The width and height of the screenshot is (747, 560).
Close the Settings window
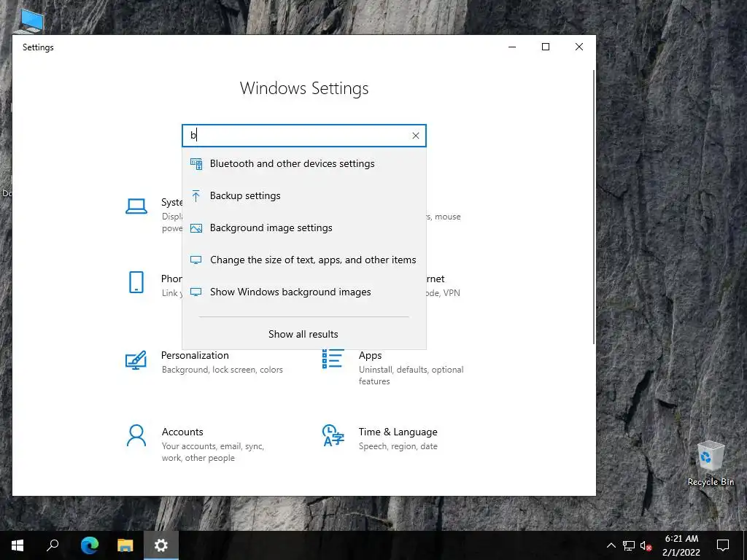[578, 47]
